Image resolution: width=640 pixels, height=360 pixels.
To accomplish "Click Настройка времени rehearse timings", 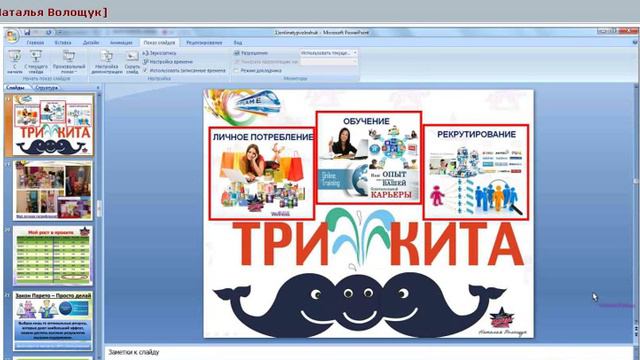I will [168, 62].
